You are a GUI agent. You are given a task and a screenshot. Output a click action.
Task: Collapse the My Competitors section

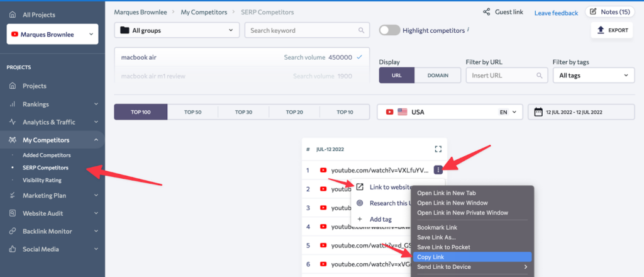pyautogui.click(x=96, y=140)
